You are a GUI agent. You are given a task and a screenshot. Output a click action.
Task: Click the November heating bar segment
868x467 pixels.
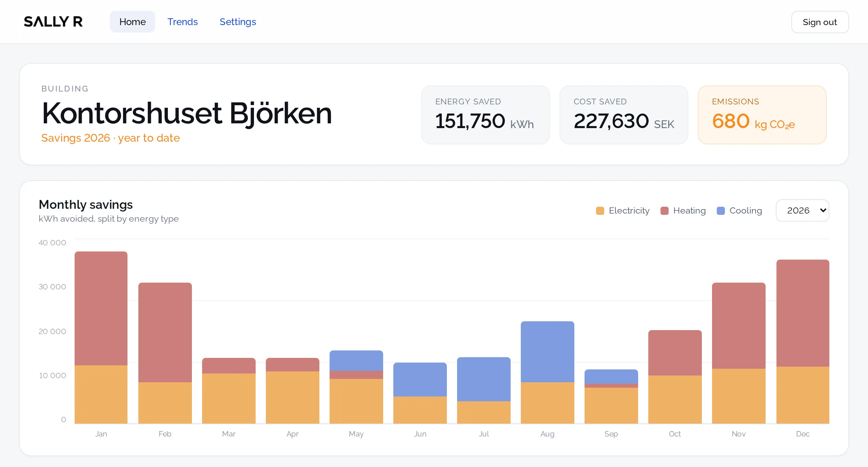pyautogui.click(x=739, y=326)
